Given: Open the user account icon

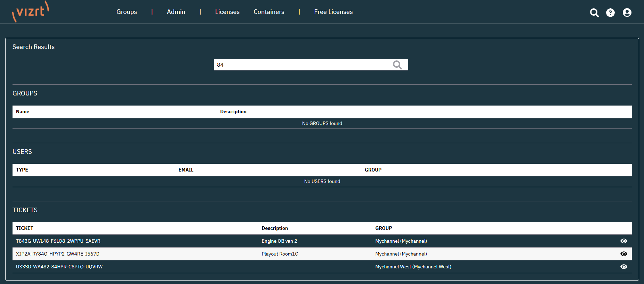Looking at the screenshot, I should tap(627, 13).
